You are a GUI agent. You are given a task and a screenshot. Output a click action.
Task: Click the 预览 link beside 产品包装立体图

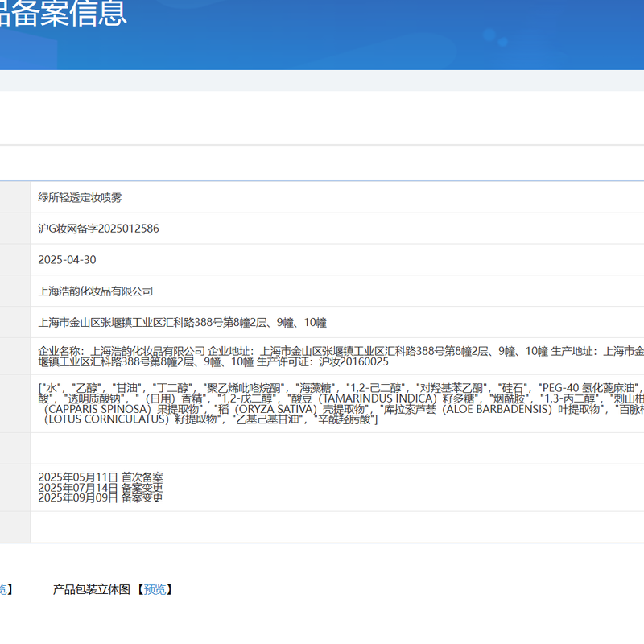click(x=155, y=590)
